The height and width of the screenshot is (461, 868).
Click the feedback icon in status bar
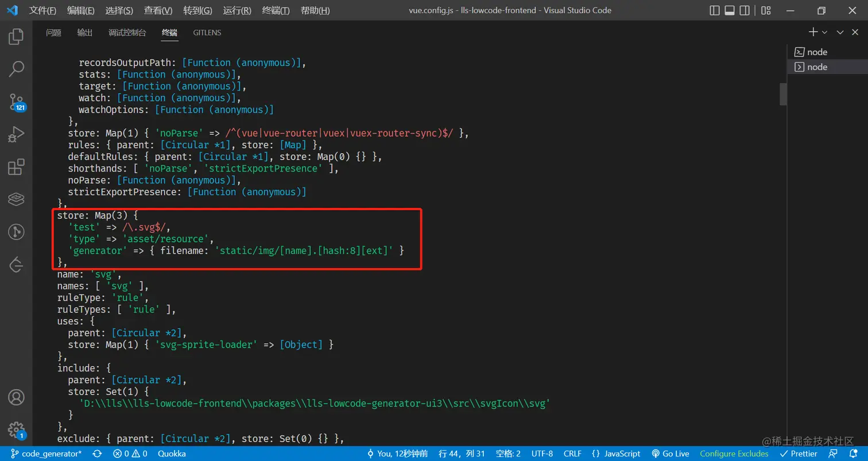tap(834, 454)
